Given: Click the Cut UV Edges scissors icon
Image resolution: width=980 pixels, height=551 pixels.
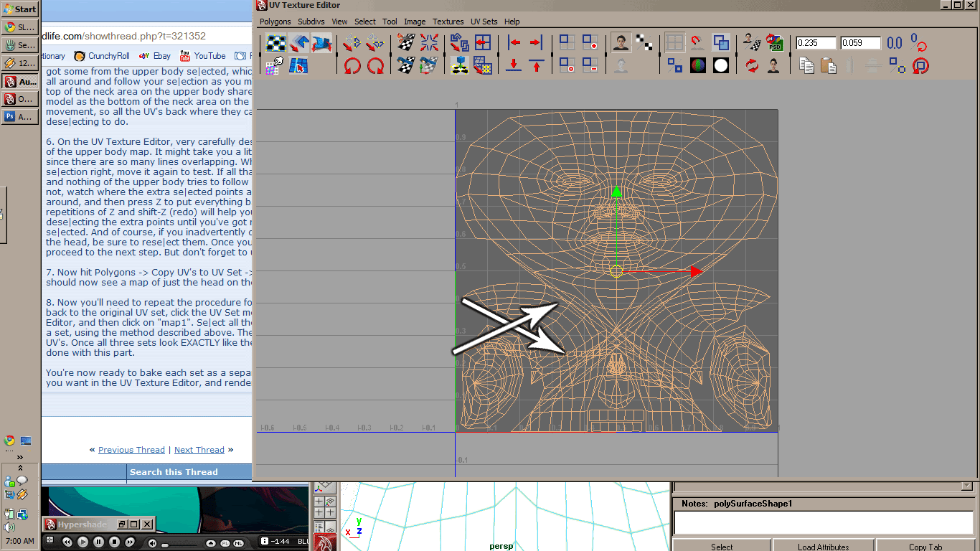Looking at the screenshot, I should click(x=406, y=43).
